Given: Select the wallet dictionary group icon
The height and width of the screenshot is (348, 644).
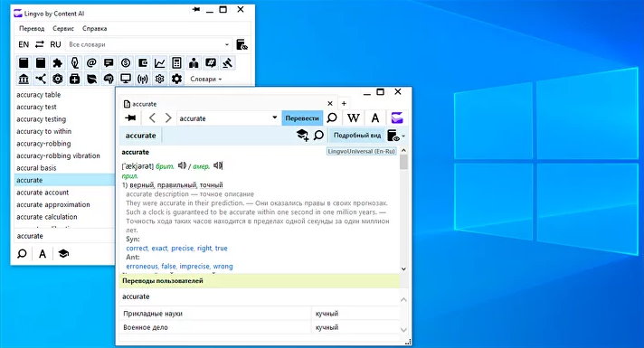Looking at the screenshot, I should (143, 62).
